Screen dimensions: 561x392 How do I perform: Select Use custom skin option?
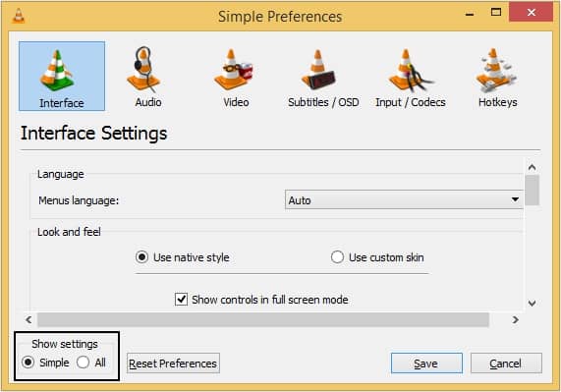pos(377,257)
